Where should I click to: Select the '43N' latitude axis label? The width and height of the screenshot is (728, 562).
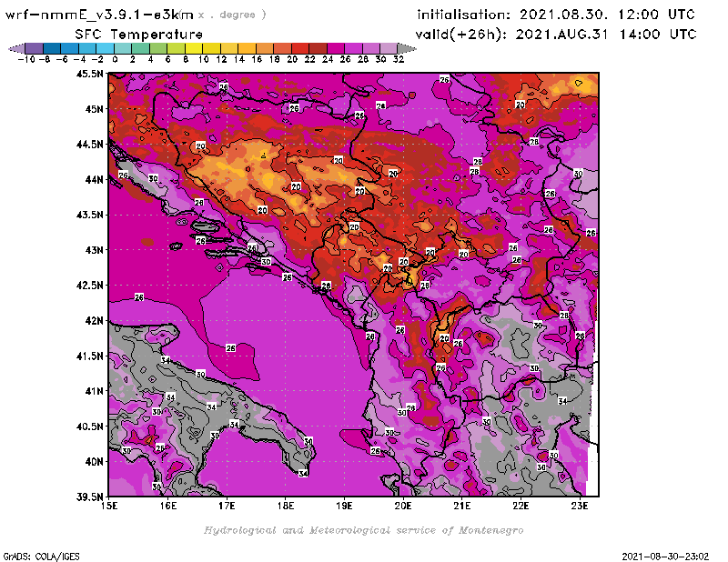pos(94,250)
